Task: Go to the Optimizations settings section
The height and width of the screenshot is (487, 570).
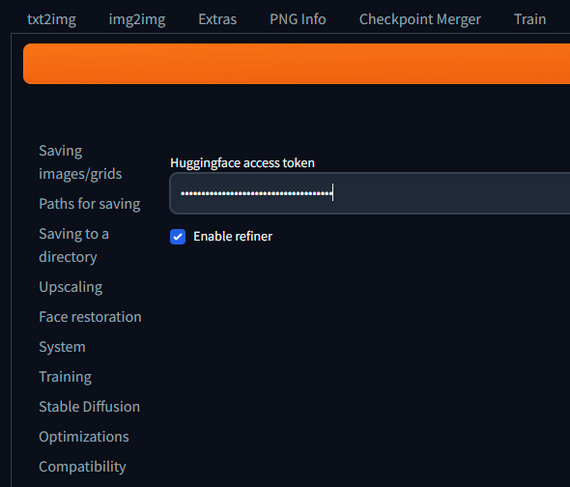Action: pyautogui.click(x=84, y=437)
